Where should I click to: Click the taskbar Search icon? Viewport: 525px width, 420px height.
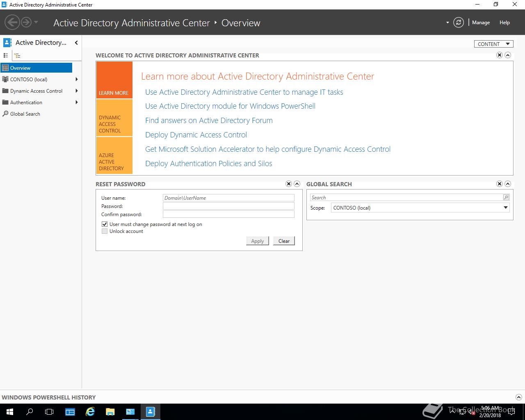(30, 412)
